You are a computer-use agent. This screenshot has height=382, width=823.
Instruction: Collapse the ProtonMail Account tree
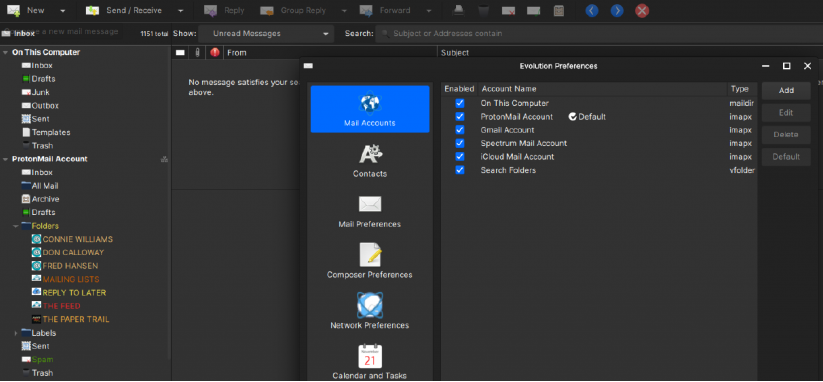click(5, 159)
